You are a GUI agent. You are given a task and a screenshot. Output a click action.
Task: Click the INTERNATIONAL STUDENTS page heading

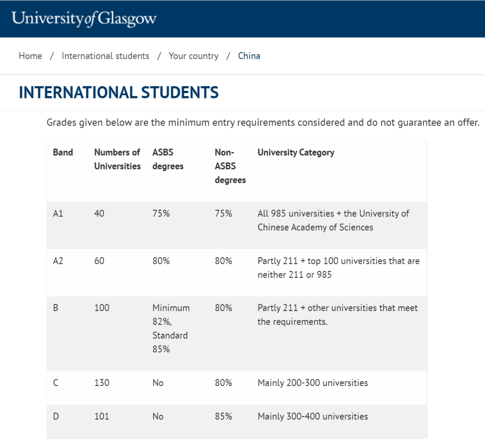[x=119, y=93]
